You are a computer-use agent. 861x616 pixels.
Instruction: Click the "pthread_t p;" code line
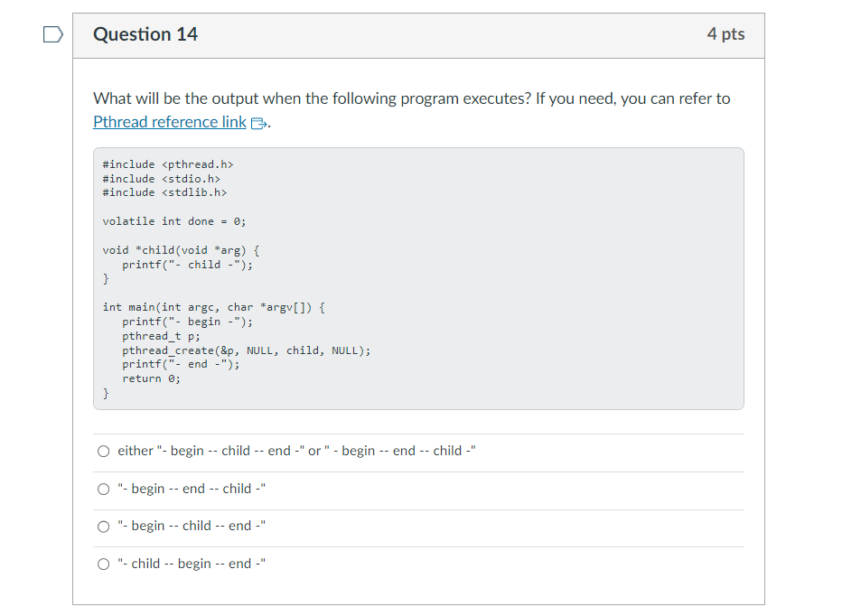click(161, 336)
